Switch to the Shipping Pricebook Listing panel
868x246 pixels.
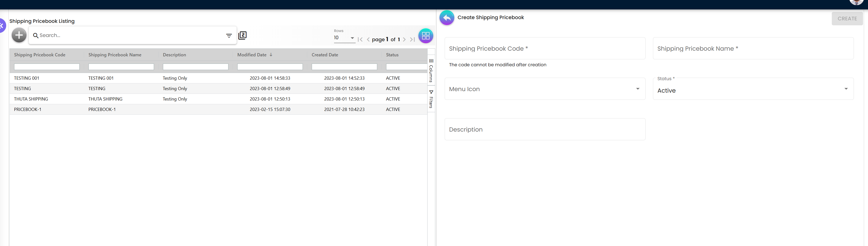pyautogui.click(x=42, y=21)
